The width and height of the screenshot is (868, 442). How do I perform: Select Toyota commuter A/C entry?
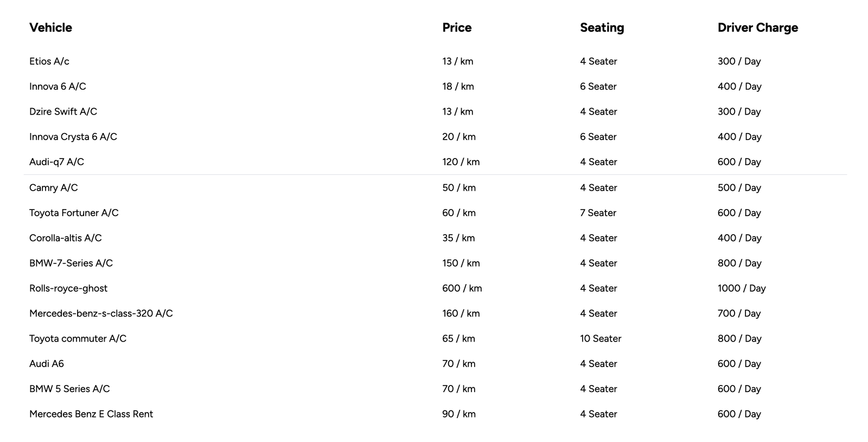tap(78, 339)
